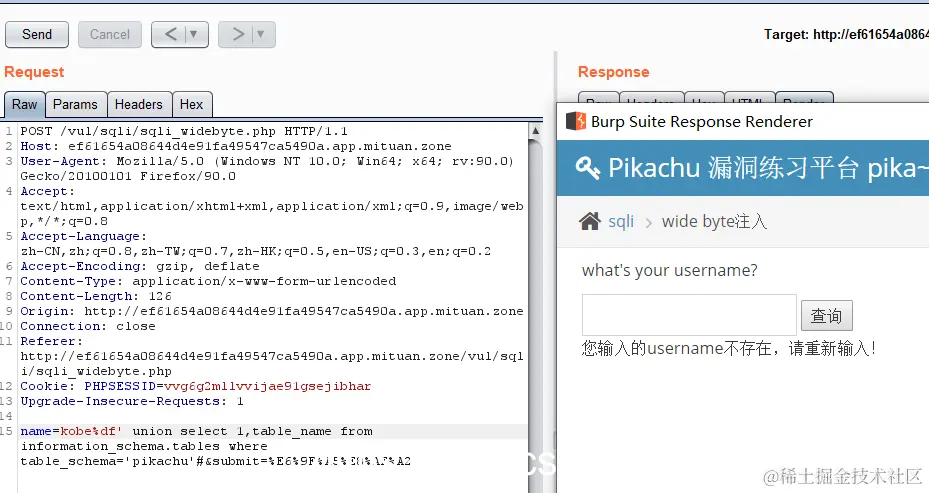Open the Hex request tab

191,104
